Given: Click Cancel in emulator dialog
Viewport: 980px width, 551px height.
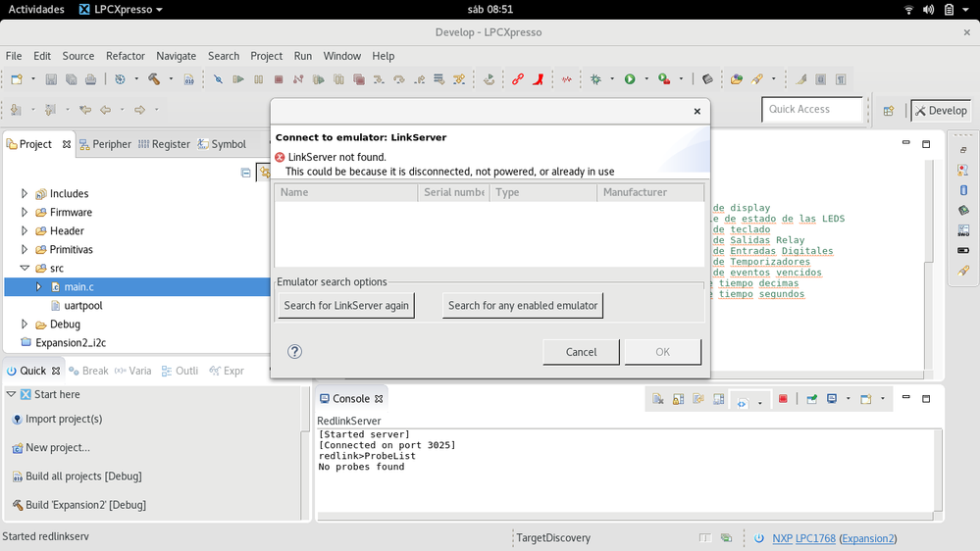Looking at the screenshot, I should tap(582, 352).
